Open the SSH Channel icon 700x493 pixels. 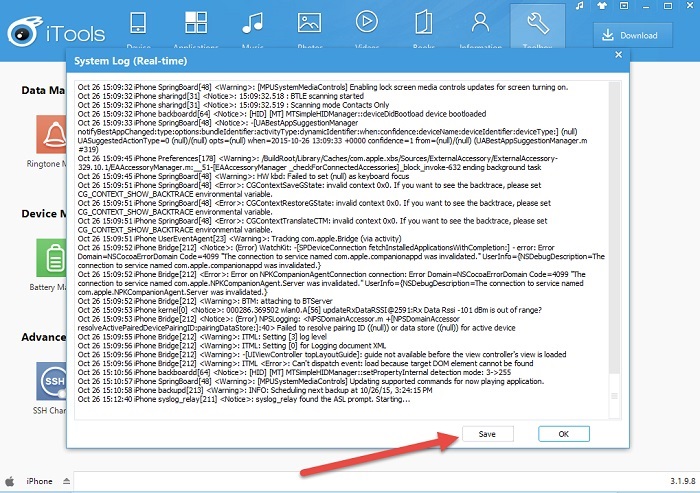click(51, 381)
